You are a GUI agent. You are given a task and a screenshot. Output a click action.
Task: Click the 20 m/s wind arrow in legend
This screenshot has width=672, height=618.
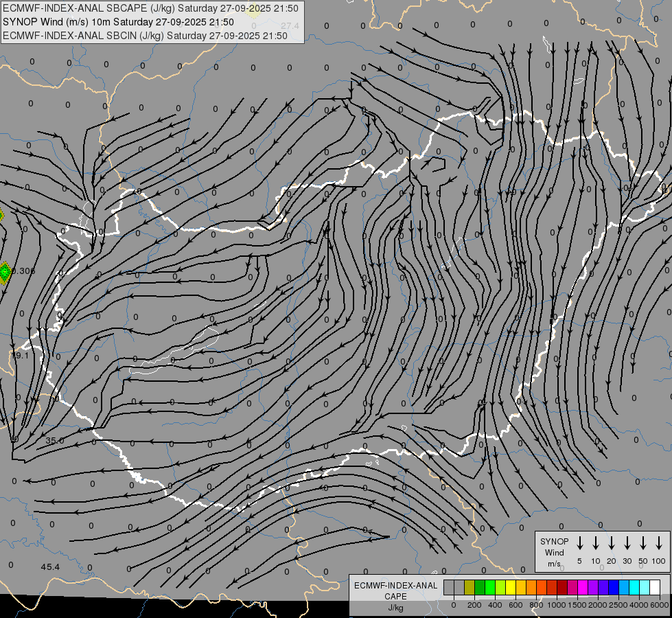click(x=612, y=543)
